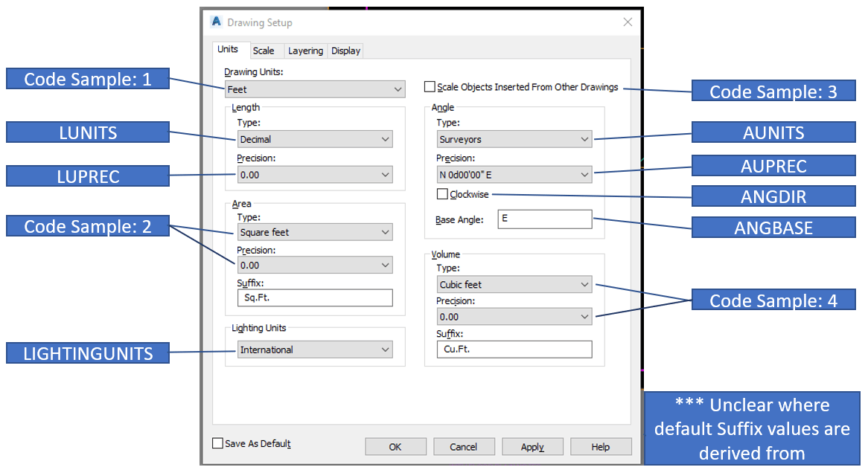Open the Drawing Units dropdown showing Feet

pos(314,88)
